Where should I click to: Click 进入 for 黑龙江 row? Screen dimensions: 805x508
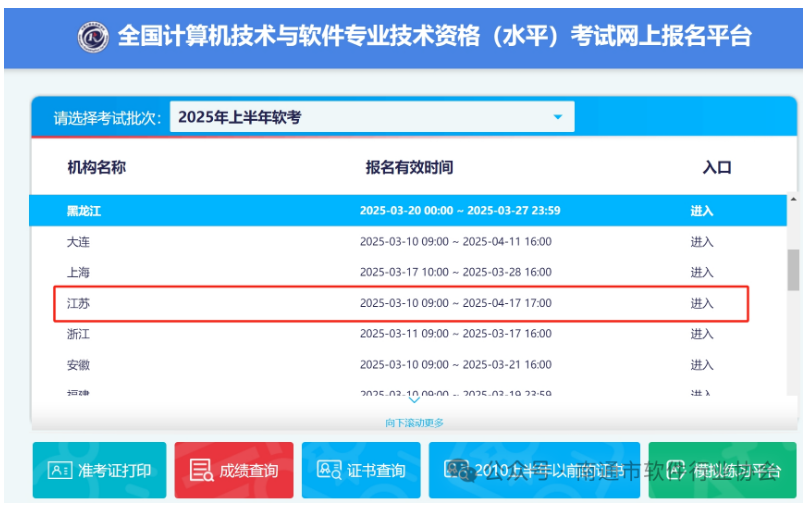pyautogui.click(x=701, y=211)
